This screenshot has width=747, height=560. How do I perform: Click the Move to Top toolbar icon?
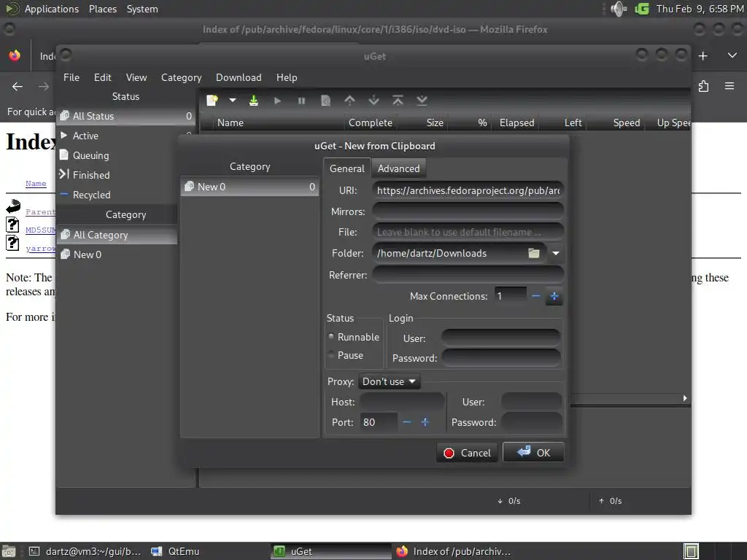pyautogui.click(x=398, y=101)
